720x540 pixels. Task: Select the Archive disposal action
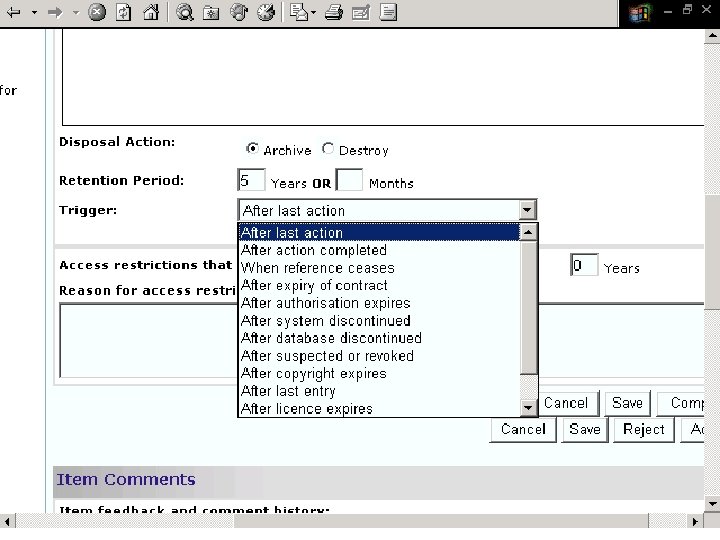[252, 149]
